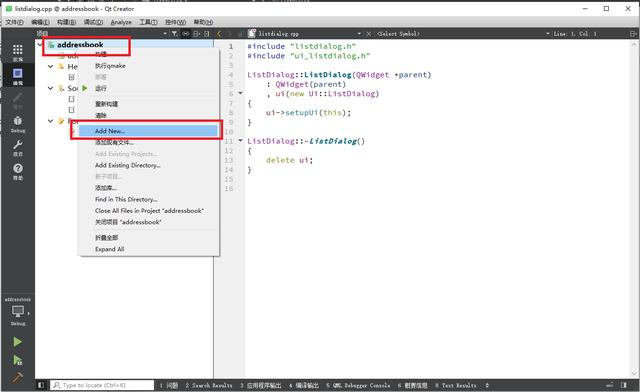The width and height of the screenshot is (640, 392).
Task: Start debugging with the run-debug icon
Action: 17,360
